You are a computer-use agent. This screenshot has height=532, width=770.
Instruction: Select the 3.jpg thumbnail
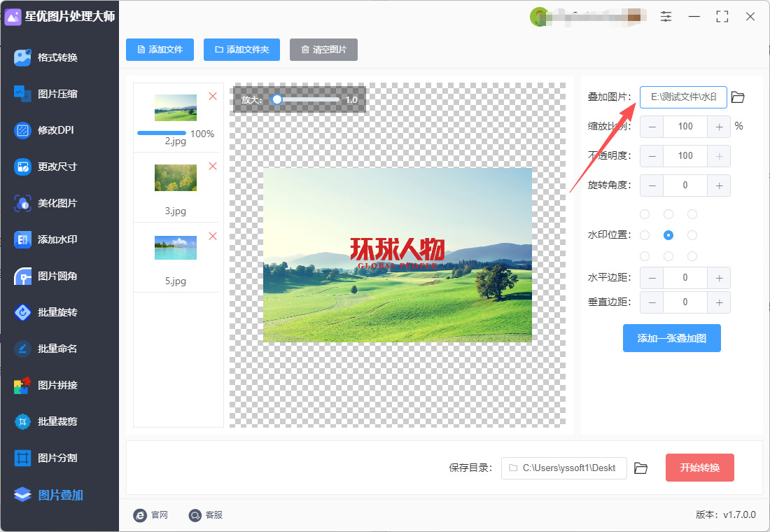click(x=176, y=178)
